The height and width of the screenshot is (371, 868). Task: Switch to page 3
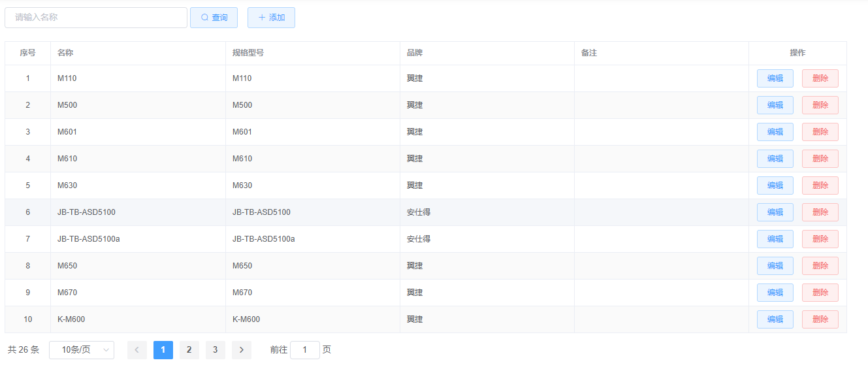tap(216, 350)
